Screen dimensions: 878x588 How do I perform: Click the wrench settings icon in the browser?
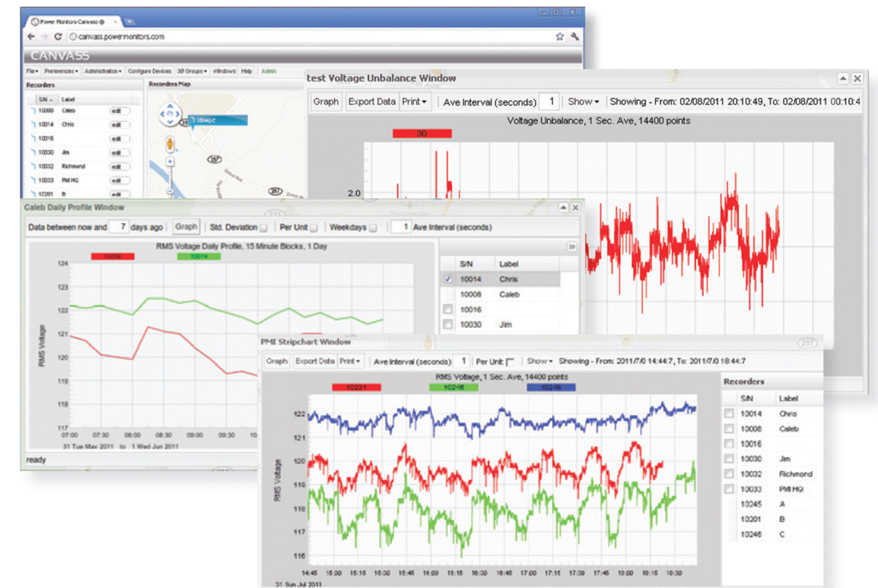tap(574, 36)
